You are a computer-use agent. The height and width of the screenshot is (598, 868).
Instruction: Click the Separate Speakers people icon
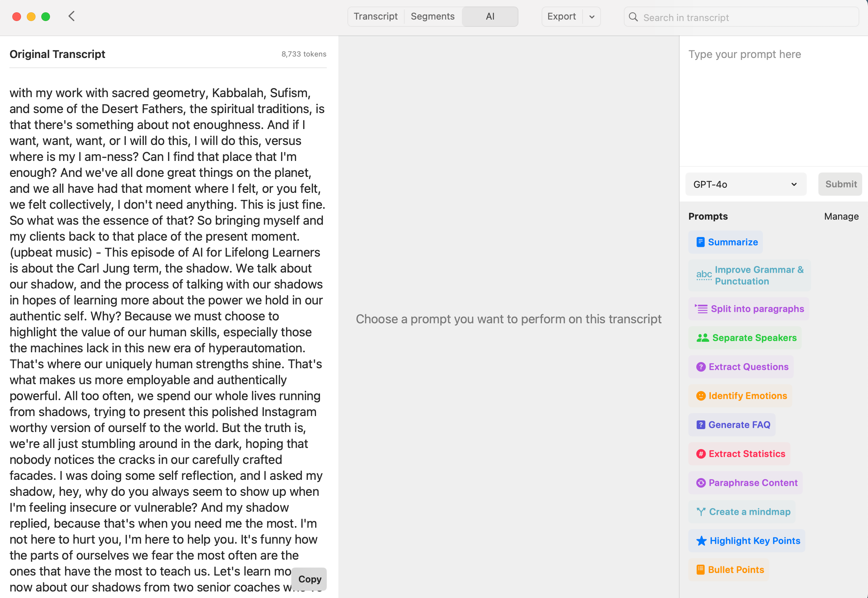pyautogui.click(x=702, y=337)
